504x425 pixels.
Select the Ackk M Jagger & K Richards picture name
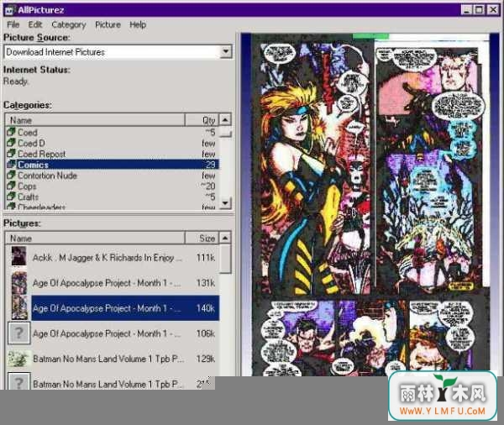coord(107,258)
